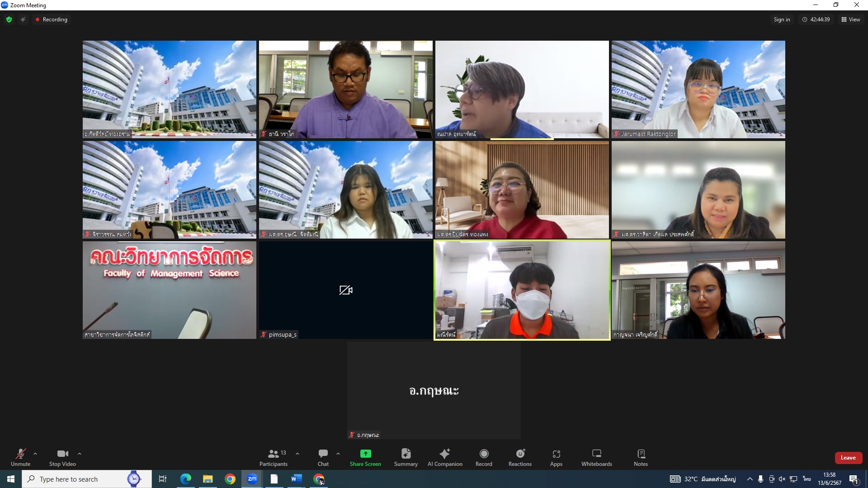868x488 pixels.
Task: Open the meeting Summary
Action: [406, 457]
